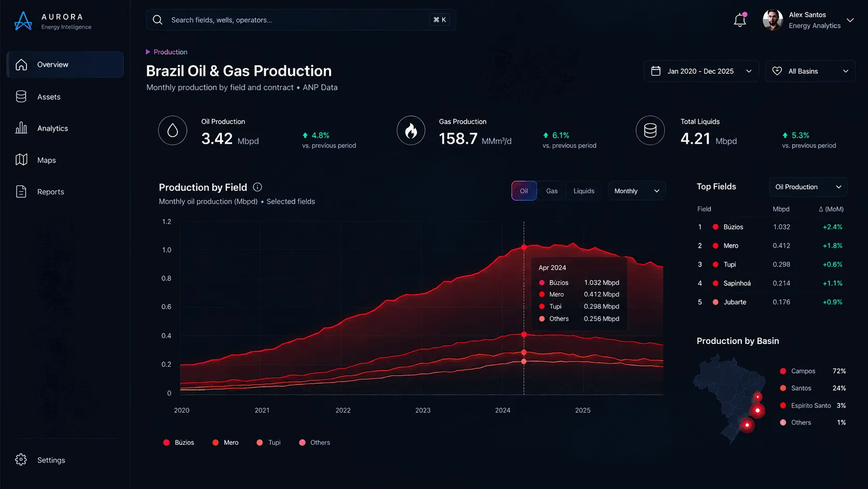The image size is (868, 489).
Task: Click the Campos basin color dot
Action: pyautogui.click(x=783, y=371)
